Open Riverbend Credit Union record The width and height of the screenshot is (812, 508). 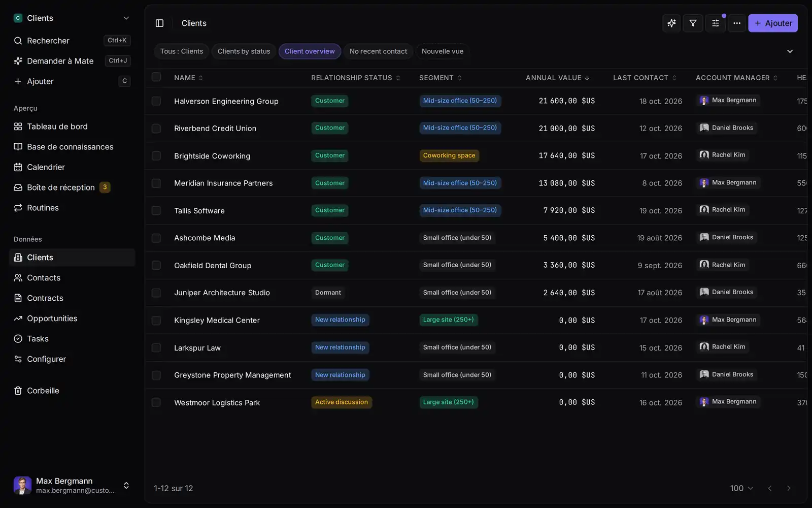pos(215,129)
